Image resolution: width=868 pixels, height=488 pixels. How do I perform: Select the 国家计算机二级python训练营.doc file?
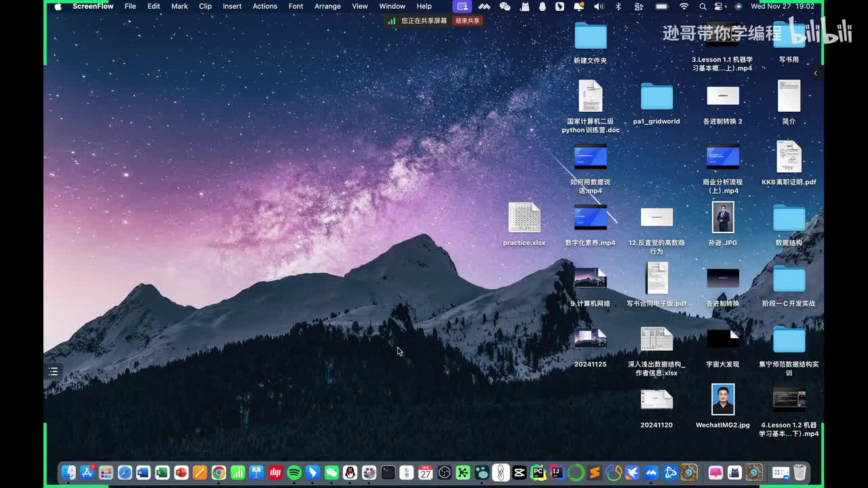[591, 107]
